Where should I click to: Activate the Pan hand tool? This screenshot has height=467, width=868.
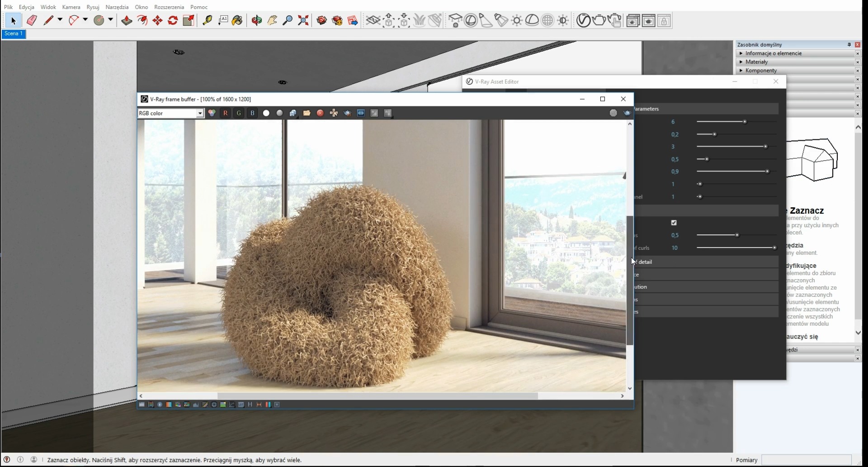(272, 20)
